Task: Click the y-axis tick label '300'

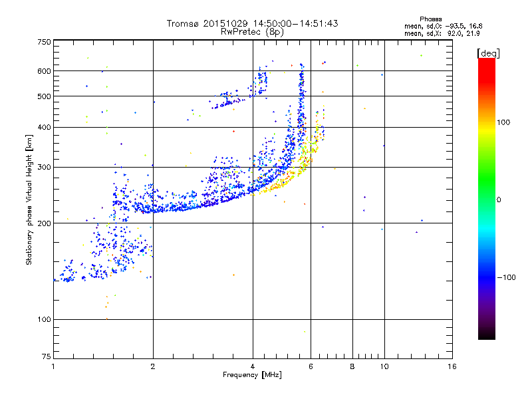Action: [x=44, y=168]
